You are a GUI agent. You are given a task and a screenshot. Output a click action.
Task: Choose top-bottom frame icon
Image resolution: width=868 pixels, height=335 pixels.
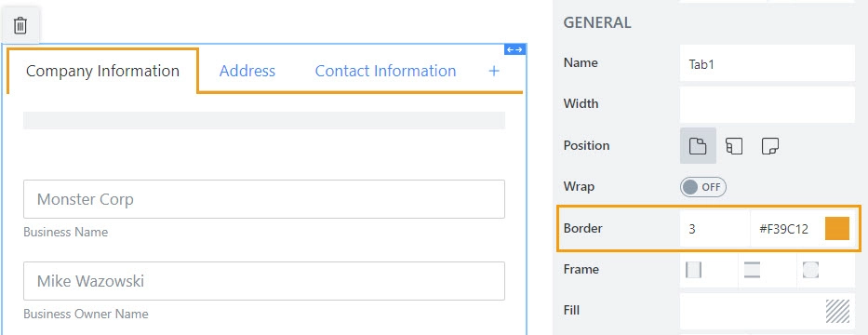(x=752, y=270)
